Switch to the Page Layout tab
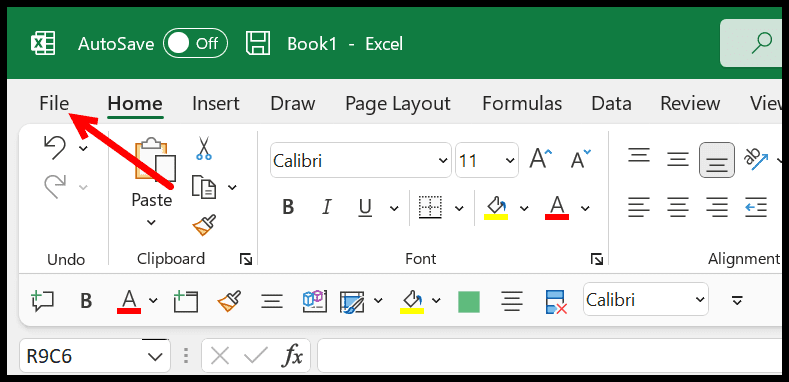 coord(398,103)
